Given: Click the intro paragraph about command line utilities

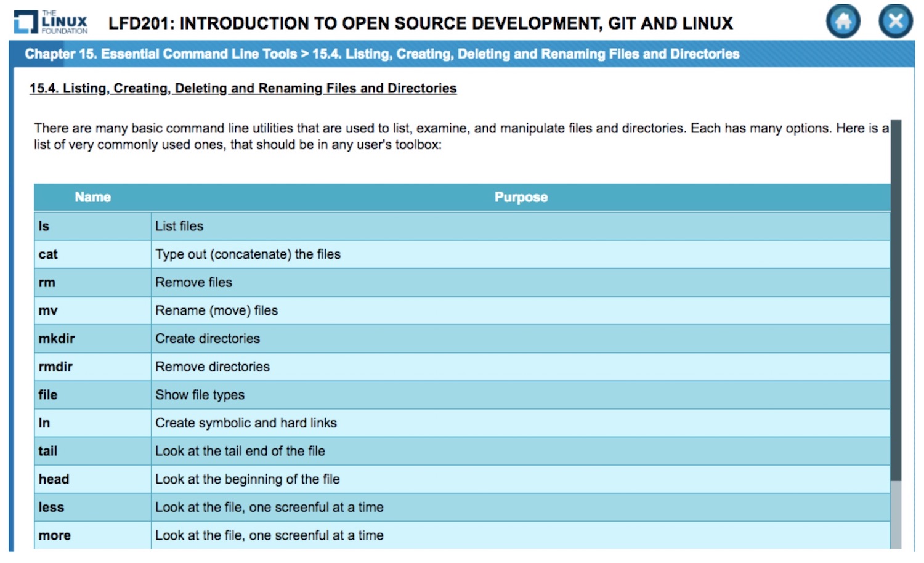Looking at the screenshot, I should 461,137.
